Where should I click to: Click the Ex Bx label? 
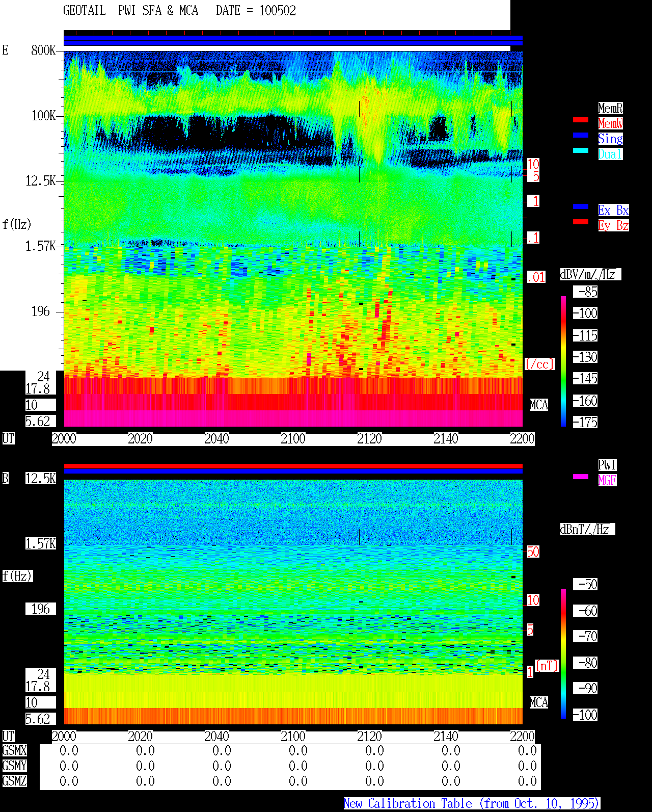click(613, 210)
